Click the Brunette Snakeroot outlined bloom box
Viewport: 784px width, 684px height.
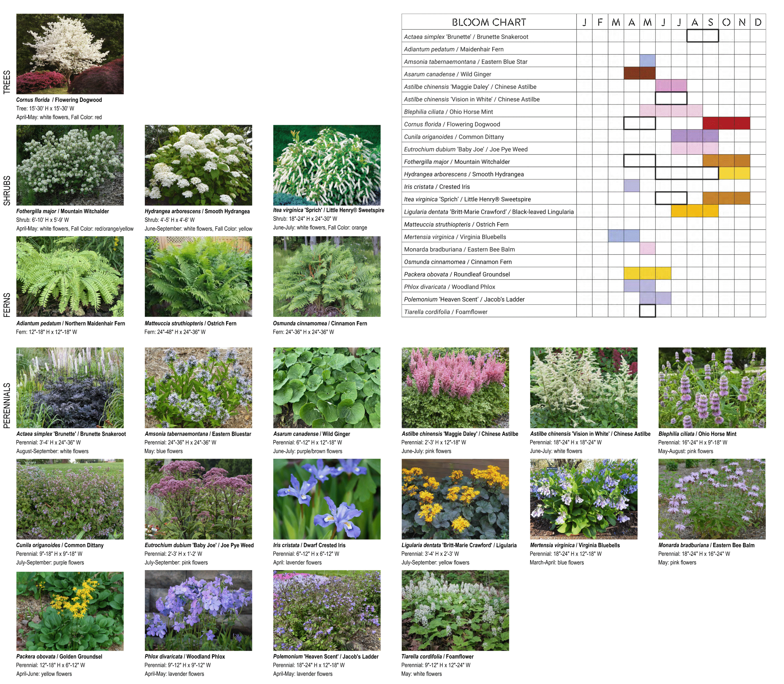(x=702, y=36)
